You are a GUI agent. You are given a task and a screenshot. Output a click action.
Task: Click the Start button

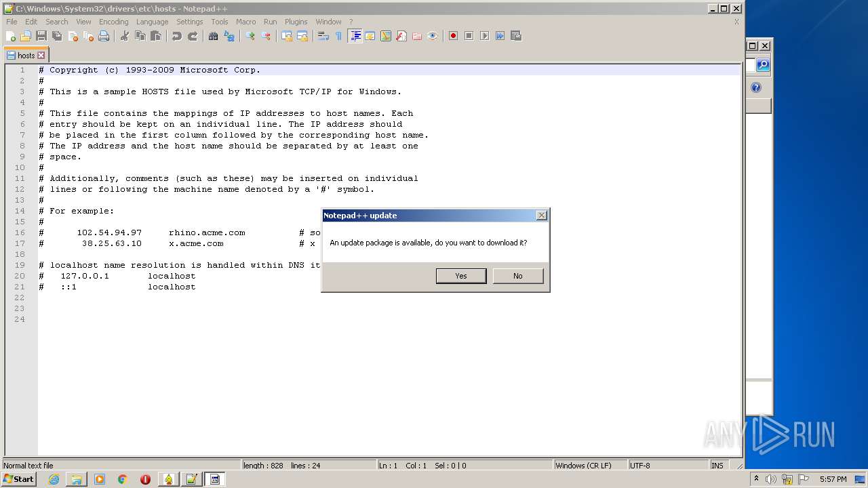point(18,479)
